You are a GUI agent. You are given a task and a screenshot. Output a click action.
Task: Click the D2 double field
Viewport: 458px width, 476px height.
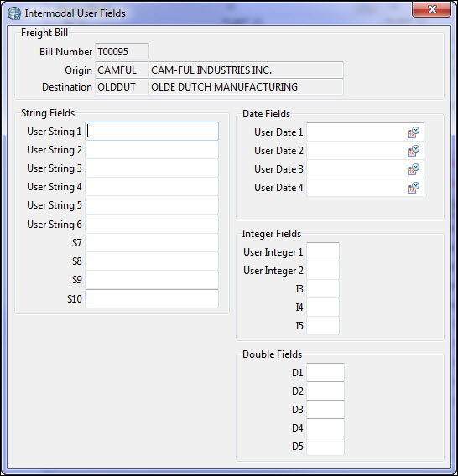[325, 391]
